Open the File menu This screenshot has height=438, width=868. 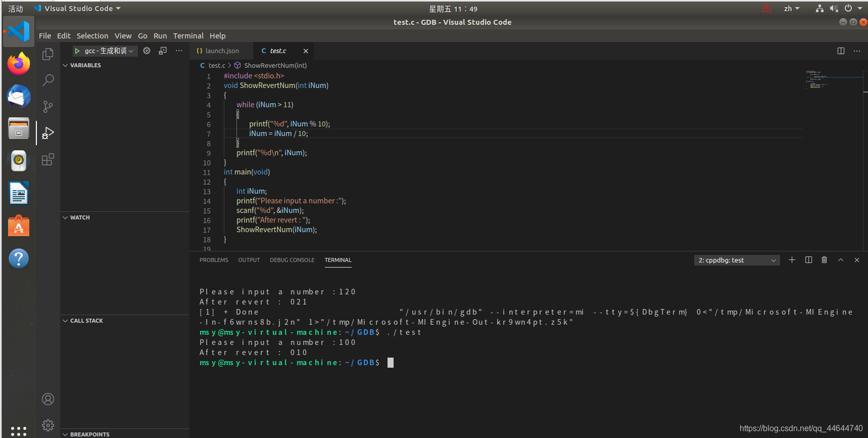click(x=45, y=36)
